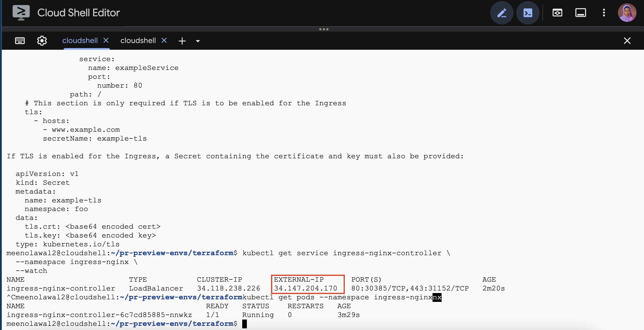Toggle the Open Terminal button
This screenshot has width=644, height=330.
(528, 13)
